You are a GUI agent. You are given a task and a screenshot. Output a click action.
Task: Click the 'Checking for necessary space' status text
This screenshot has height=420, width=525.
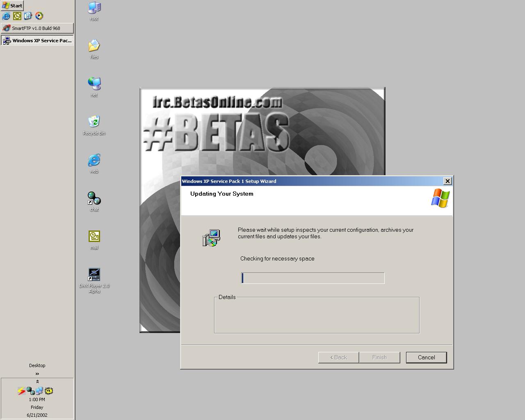(277, 258)
